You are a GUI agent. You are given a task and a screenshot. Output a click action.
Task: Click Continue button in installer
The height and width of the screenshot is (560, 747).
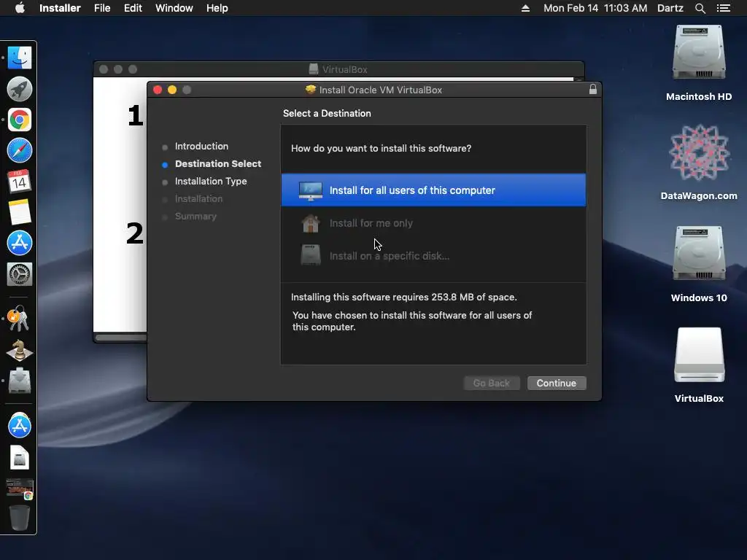click(x=557, y=383)
